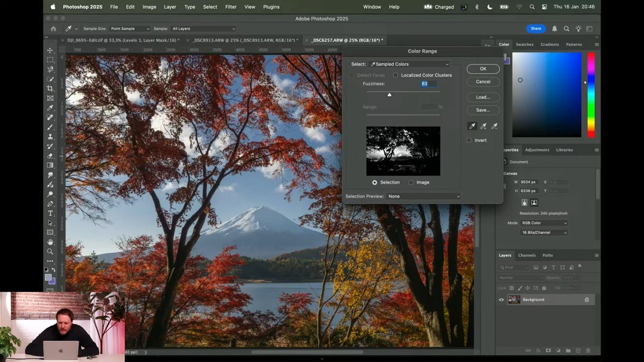Image resolution: width=644 pixels, height=362 pixels.
Task: Enable Localized Color Clusters
Action: tap(396, 75)
